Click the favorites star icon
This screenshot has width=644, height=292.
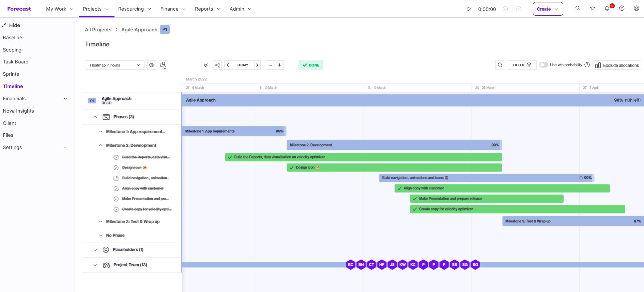[x=593, y=9]
